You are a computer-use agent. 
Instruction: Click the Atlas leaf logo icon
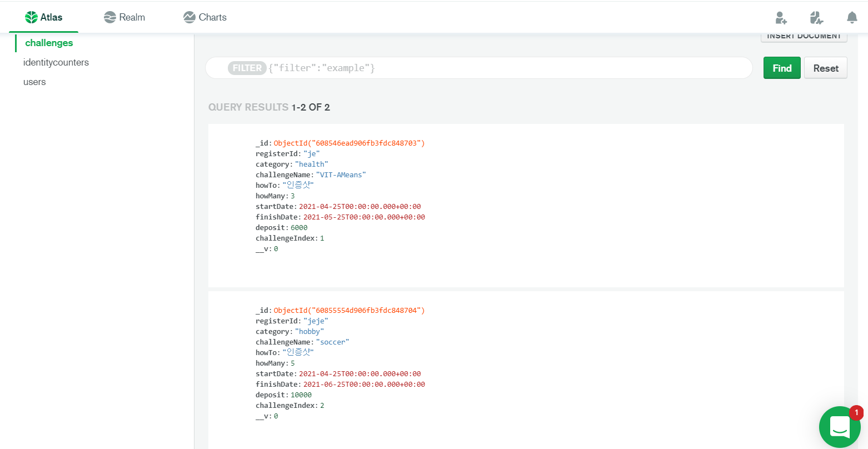tap(31, 17)
